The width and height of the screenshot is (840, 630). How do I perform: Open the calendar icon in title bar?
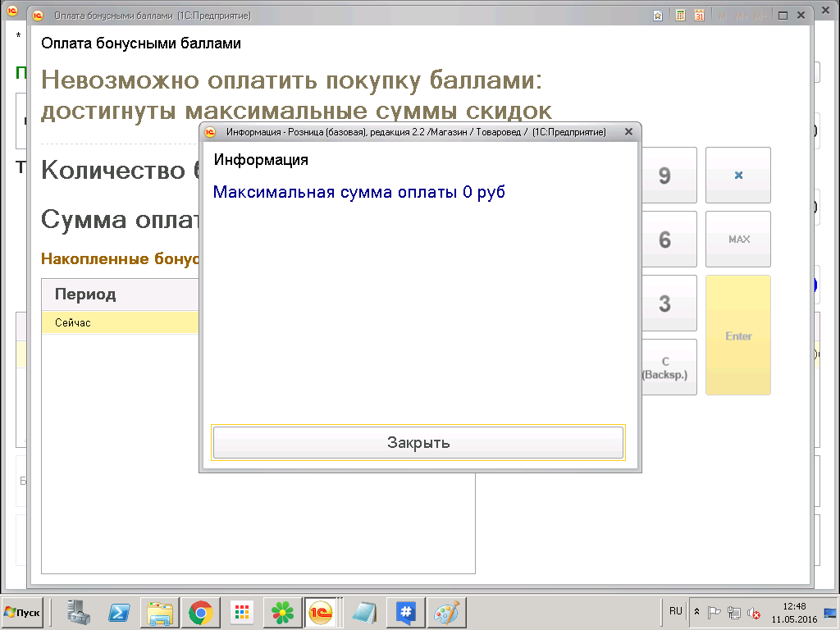[x=699, y=16]
